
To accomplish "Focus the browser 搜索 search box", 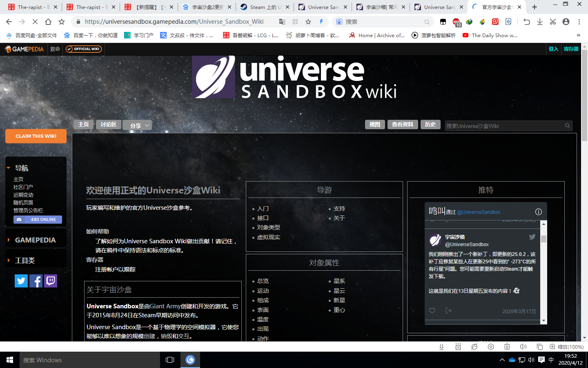I will (383, 22).
